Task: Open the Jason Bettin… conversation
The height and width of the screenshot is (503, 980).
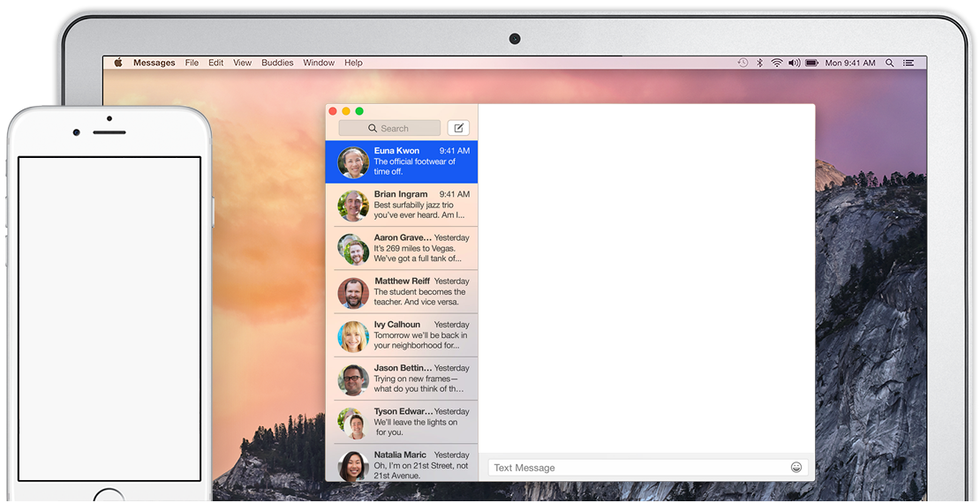Action: point(401,379)
